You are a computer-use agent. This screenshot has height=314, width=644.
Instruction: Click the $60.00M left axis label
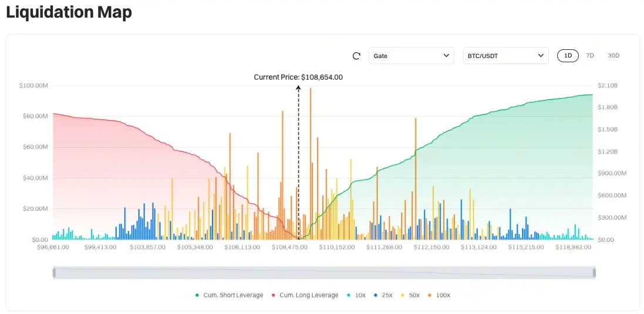coord(35,147)
